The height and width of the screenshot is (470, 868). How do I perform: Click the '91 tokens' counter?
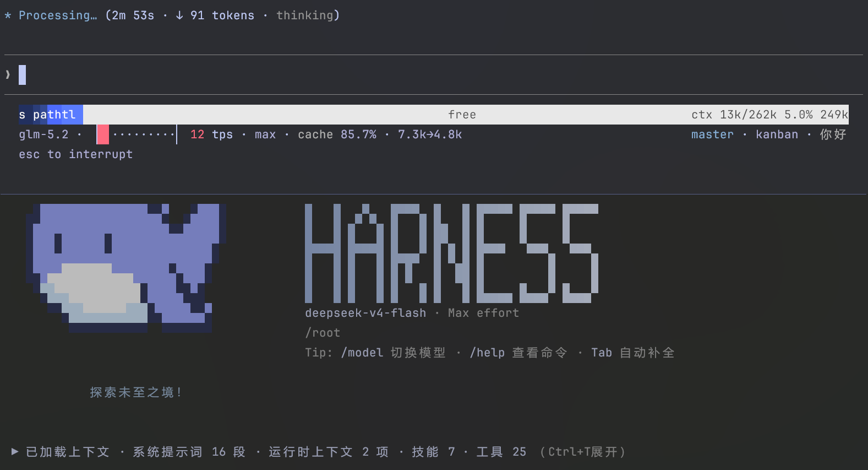tap(222, 15)
